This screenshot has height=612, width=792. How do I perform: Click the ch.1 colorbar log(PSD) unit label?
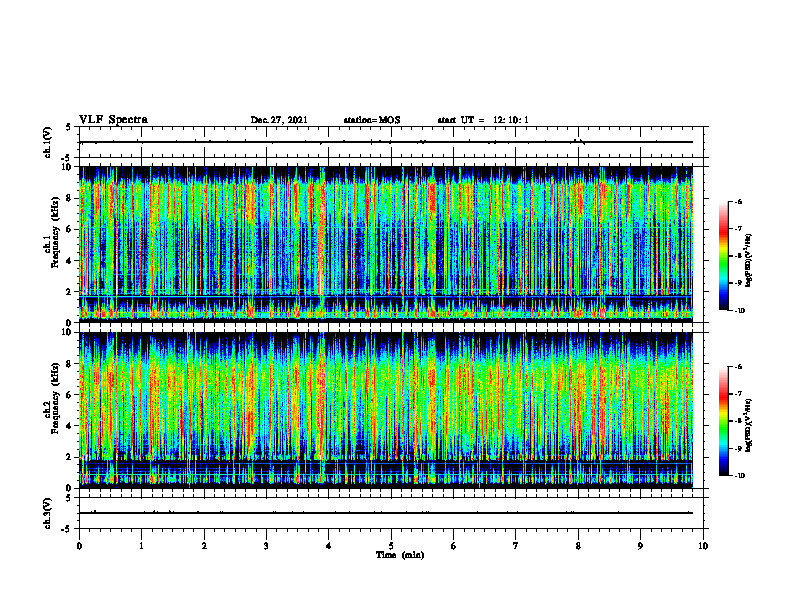(x=749, y=261)
